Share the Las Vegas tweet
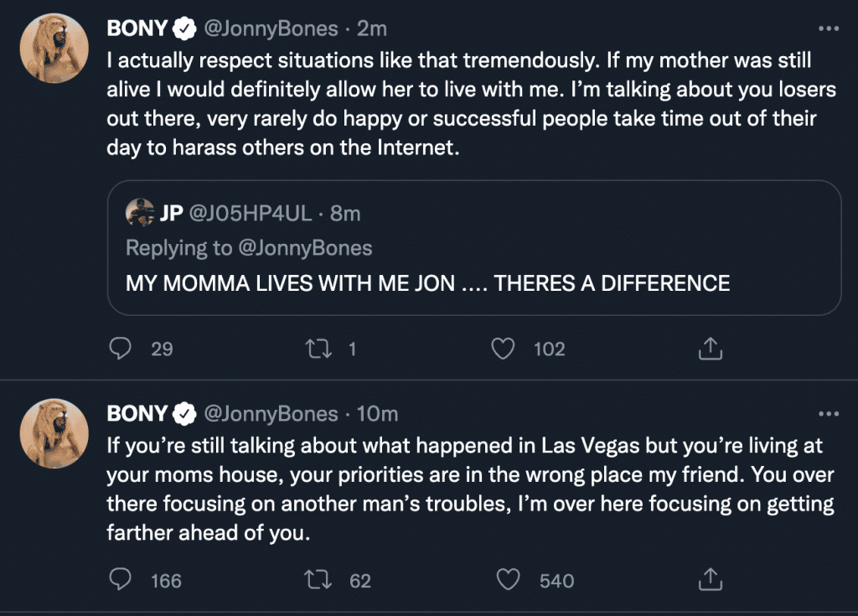Screen dimensions: 858x616 click(709, 580)
